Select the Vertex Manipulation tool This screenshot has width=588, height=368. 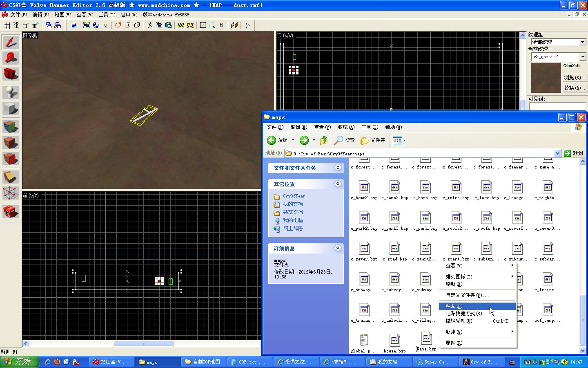pos(11,193)
